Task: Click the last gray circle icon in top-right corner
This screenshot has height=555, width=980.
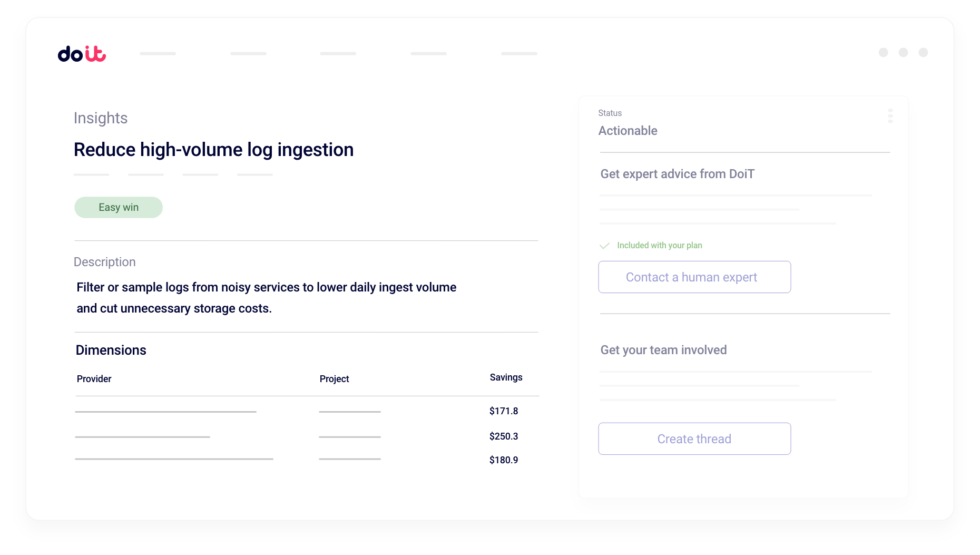Action: click(x=923, y=53)
